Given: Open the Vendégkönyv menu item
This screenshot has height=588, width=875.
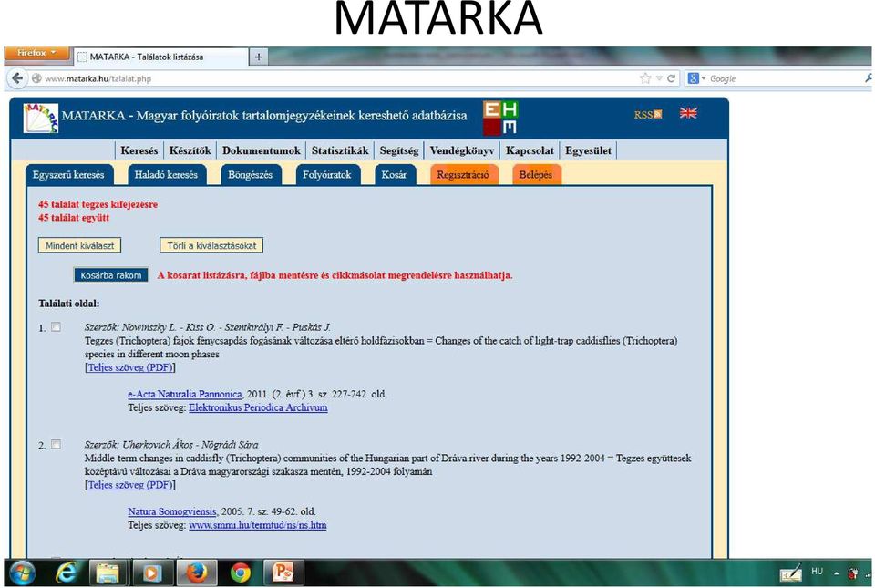Looking at the screenshot, I should point(462,150).
